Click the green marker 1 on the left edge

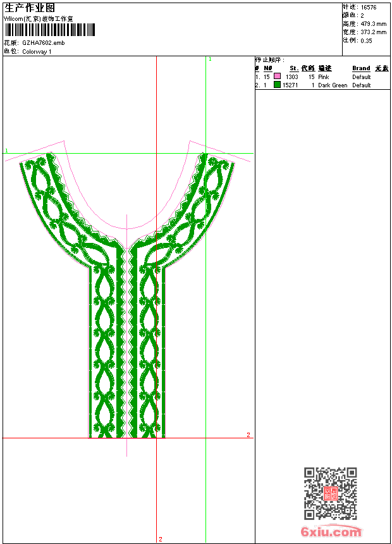coord(6,151)
